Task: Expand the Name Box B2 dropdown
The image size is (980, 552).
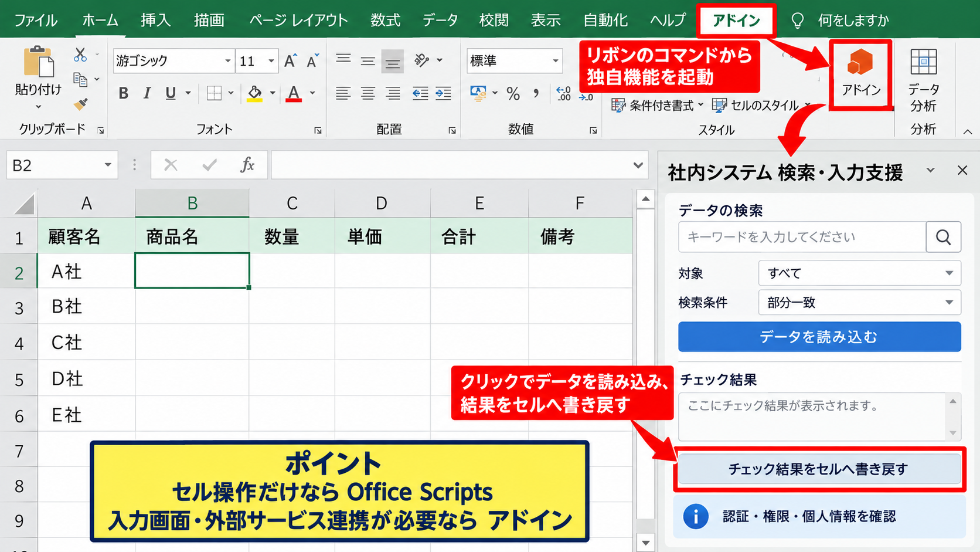Action: click(108, 165)
